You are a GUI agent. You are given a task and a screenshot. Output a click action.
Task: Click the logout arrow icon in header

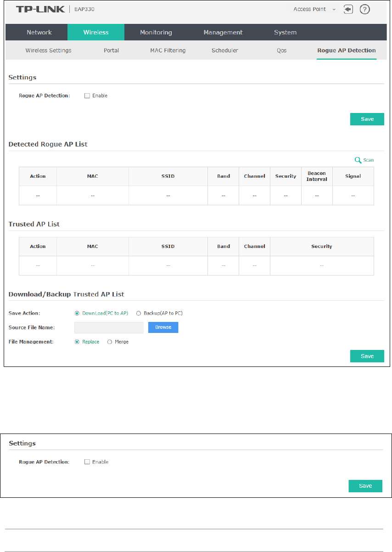pos(348,9)
